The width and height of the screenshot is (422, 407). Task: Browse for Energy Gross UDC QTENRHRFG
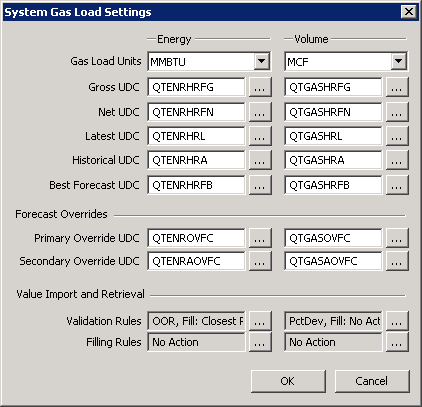pyautogui.click(x=260, y=87)
